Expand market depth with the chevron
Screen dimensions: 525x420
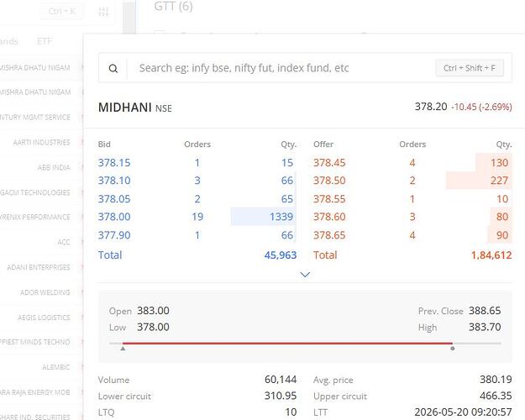tap(305, 275)
